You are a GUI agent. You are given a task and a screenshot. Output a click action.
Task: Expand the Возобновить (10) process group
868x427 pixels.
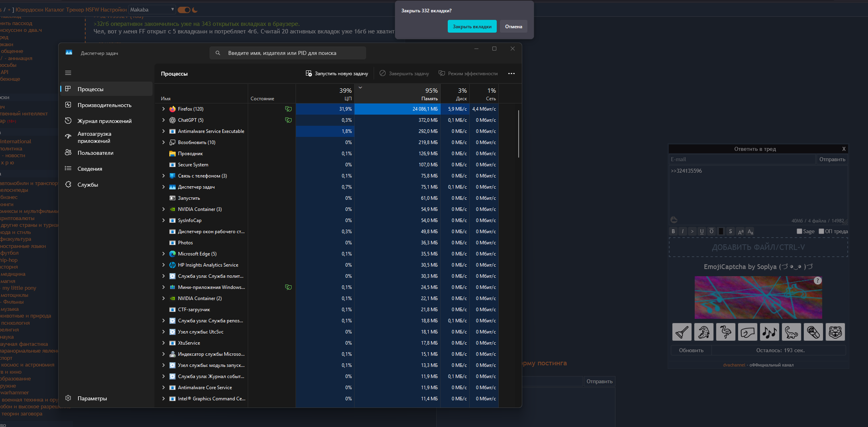(163, 142)
